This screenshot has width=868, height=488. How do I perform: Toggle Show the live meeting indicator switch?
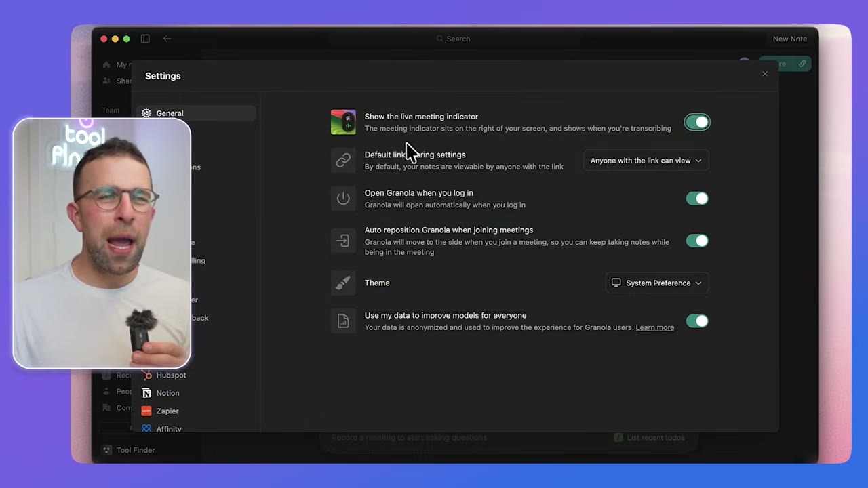coord(697,122)
